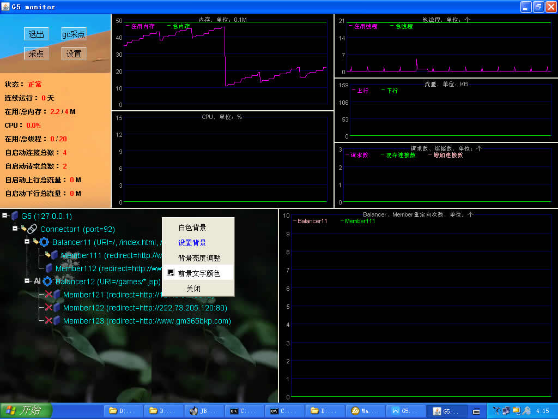Select the G5 (127.0.0.1) tree label
Image resolution: width=559 pixels, height=419 pixels.
tap(47, 216)
